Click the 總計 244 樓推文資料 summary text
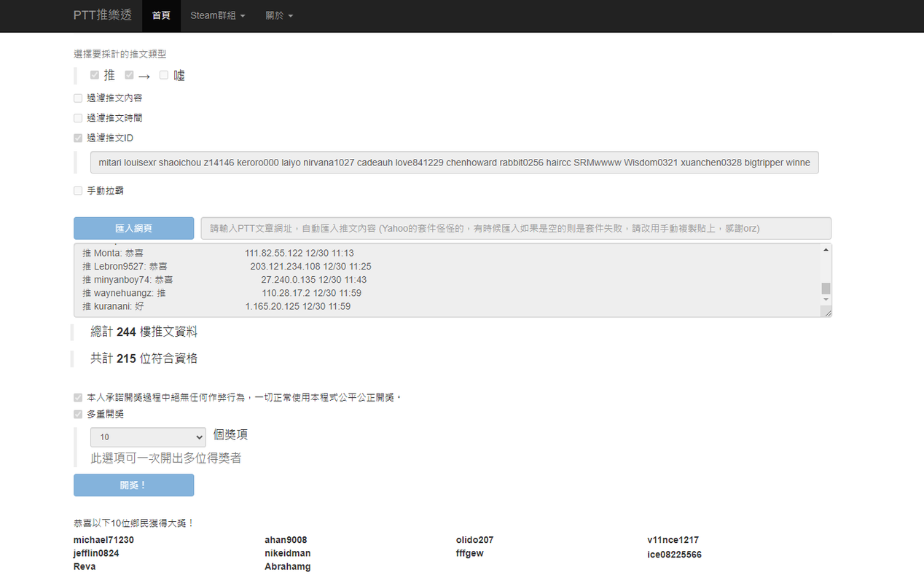924x583 pixels. coord(144,332)
